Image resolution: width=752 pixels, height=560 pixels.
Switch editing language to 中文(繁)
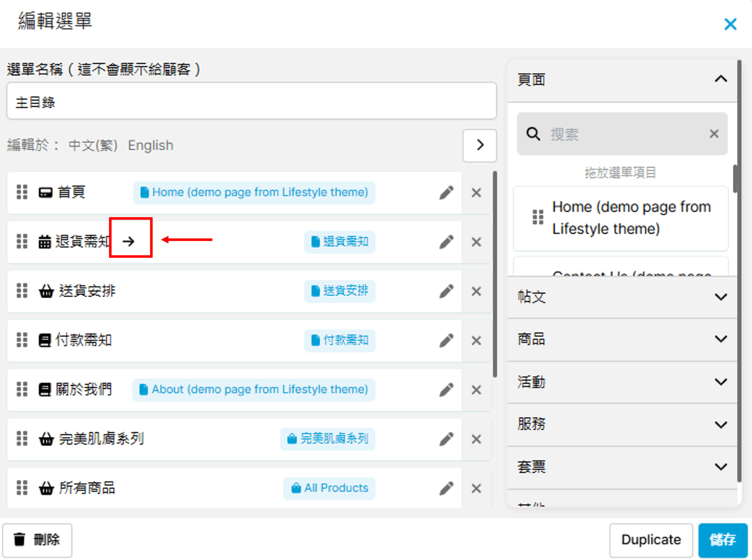93,145
